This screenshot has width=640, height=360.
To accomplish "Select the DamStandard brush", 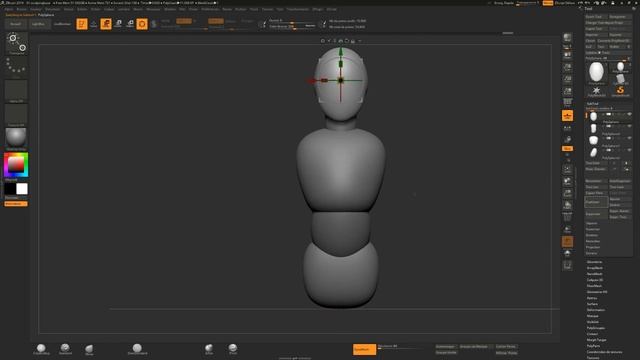I will (x=137, y=349).
